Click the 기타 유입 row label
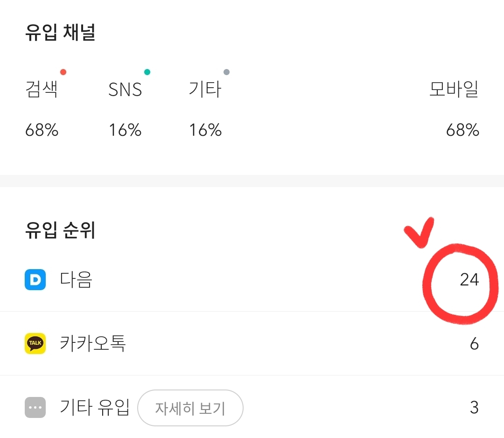This screenshot has height=438, width=504. point(95,407)
